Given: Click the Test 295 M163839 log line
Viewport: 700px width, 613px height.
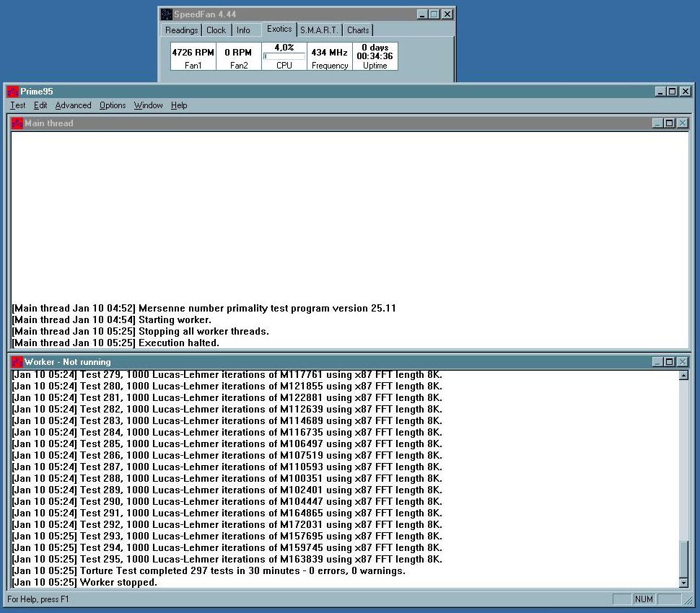Looking at the screenshot, I should pos(227,560).
